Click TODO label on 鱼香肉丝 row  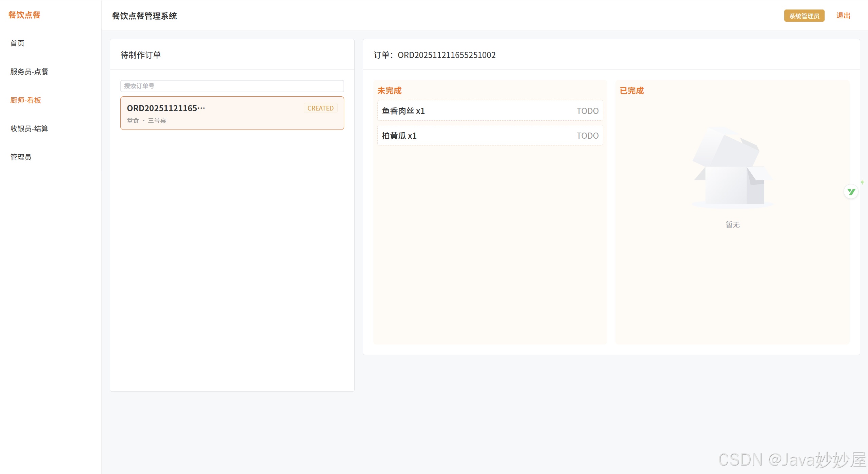[x=587, y=111]
